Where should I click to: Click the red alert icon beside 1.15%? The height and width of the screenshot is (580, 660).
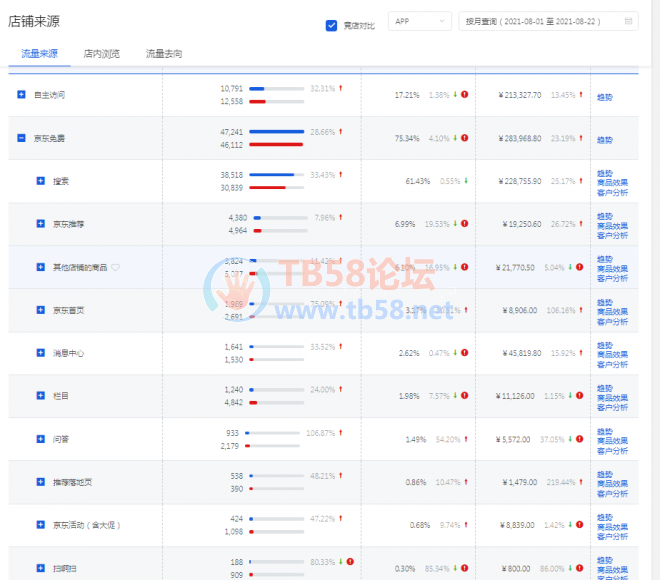point(580,396)
